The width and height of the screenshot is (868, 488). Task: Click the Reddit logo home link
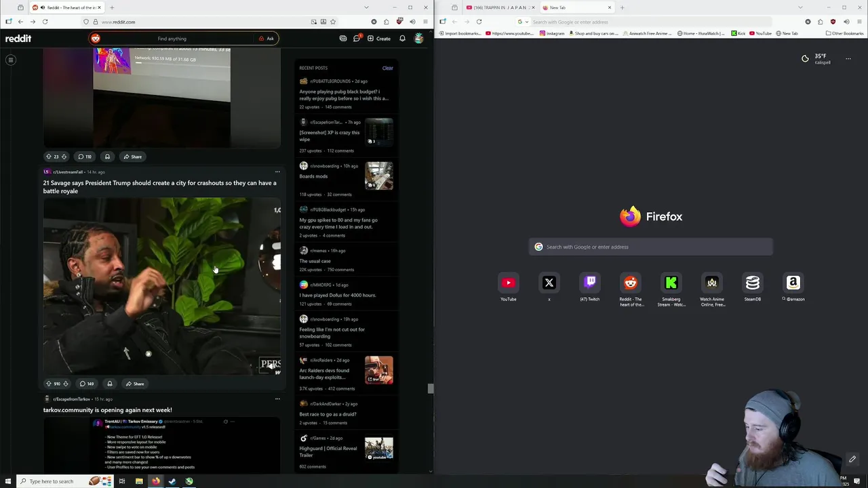click(18, 39)
